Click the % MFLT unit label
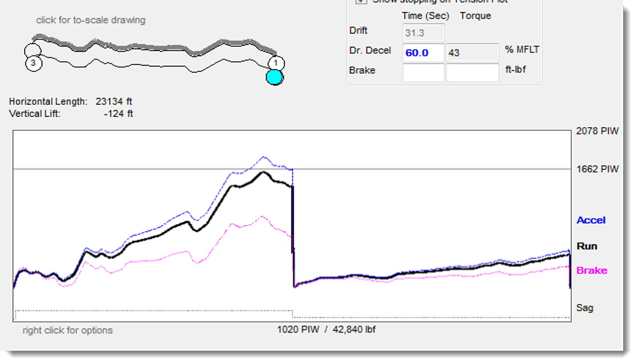Screen dimensions: 637x364 [x=522, y=49]
